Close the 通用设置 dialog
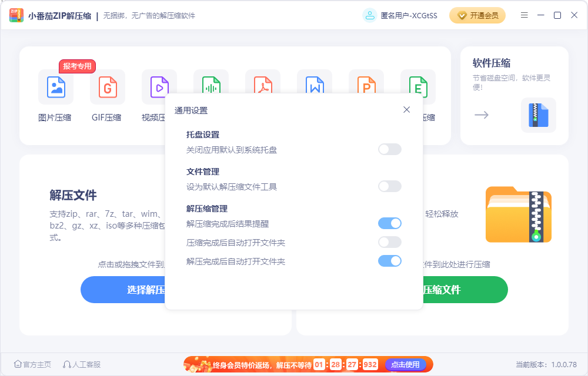The image size is (588, 376). [x=406, y=110]
